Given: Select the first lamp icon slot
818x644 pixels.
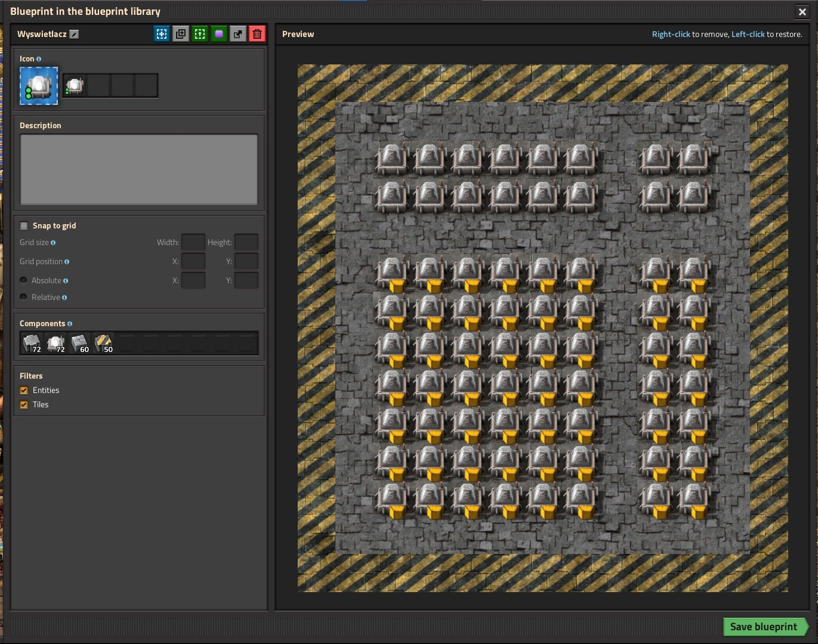Looking at the screenshot, I should pyautogui.click(x=75, y=86).
